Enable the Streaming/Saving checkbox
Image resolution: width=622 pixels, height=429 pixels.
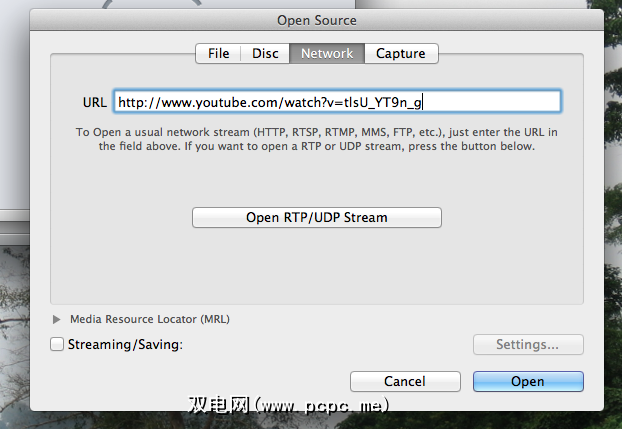(57, 345)
